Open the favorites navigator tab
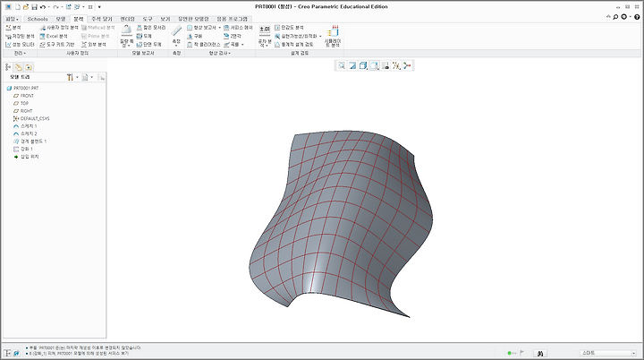The height and width of the screenshot is (360, 644). click(x=29, y=67)
